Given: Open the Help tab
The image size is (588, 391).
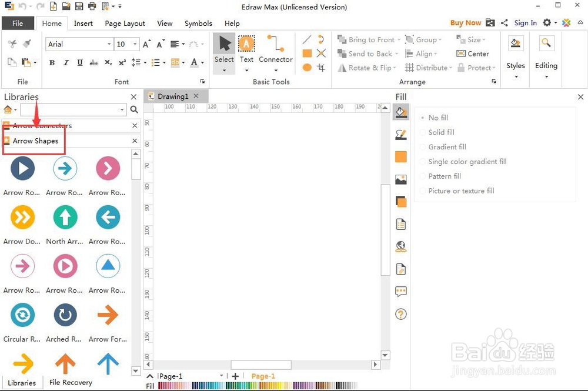Looking at the screenshot, I should coord(232,24).
